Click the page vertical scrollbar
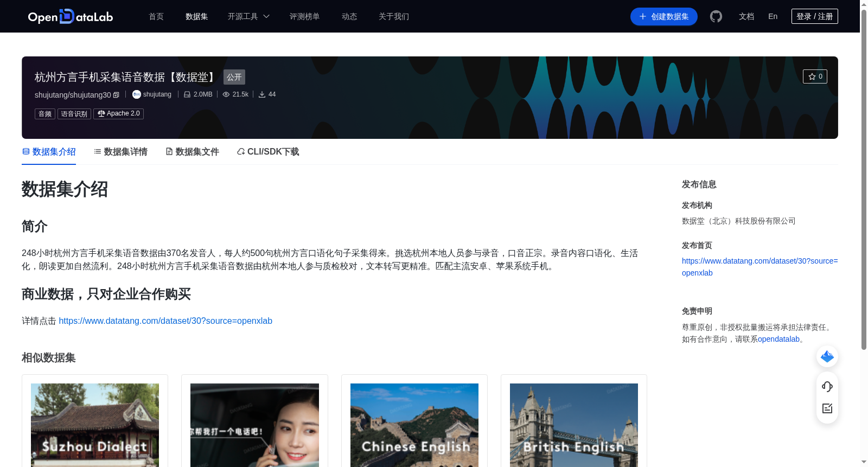 [x=864, y=179]
